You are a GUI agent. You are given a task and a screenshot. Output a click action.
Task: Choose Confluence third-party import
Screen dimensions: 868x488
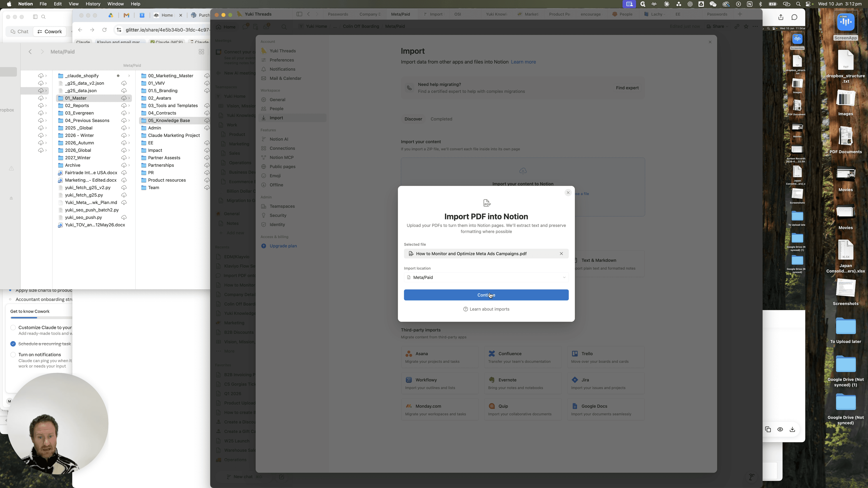point(523,357)
